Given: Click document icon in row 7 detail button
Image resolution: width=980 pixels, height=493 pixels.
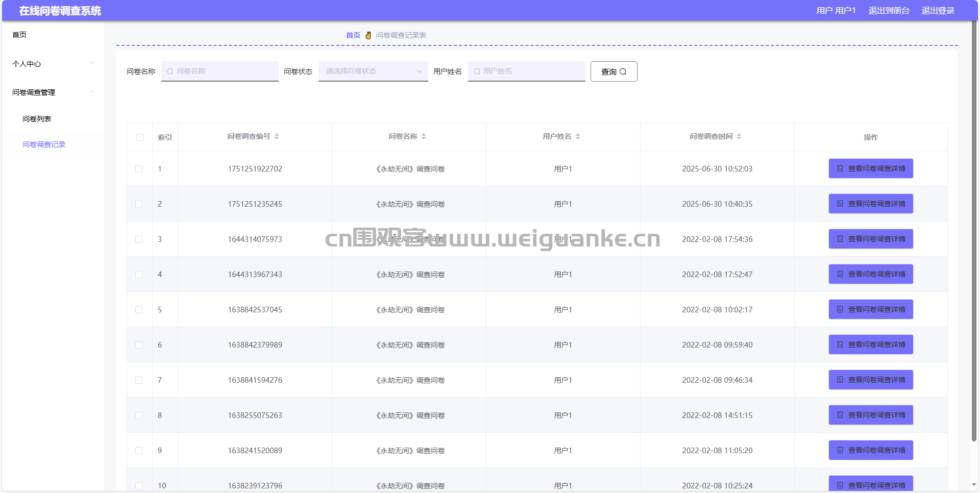Looking at the screenshot, I should 840,380.
